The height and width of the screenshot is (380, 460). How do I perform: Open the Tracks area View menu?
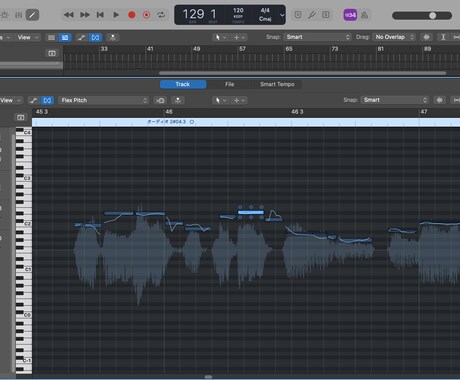[x=27, y=37]
